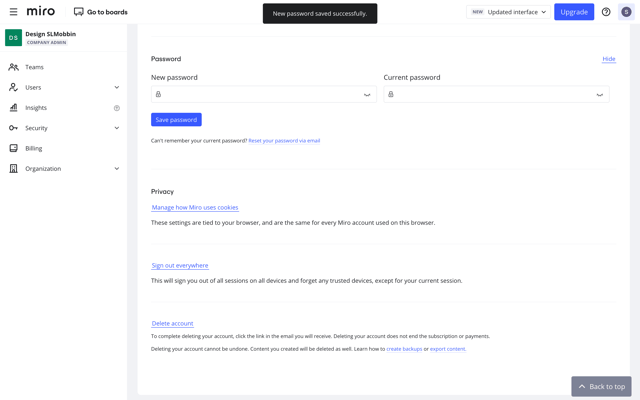Expand the Security chevron
640x400 pixels.
[x=117, y=128]
